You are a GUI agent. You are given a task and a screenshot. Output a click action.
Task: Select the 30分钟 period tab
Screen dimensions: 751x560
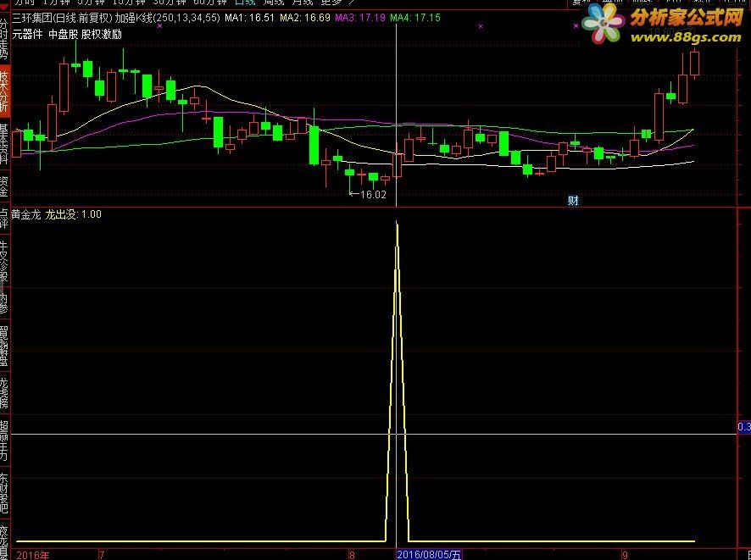(169, 3)
